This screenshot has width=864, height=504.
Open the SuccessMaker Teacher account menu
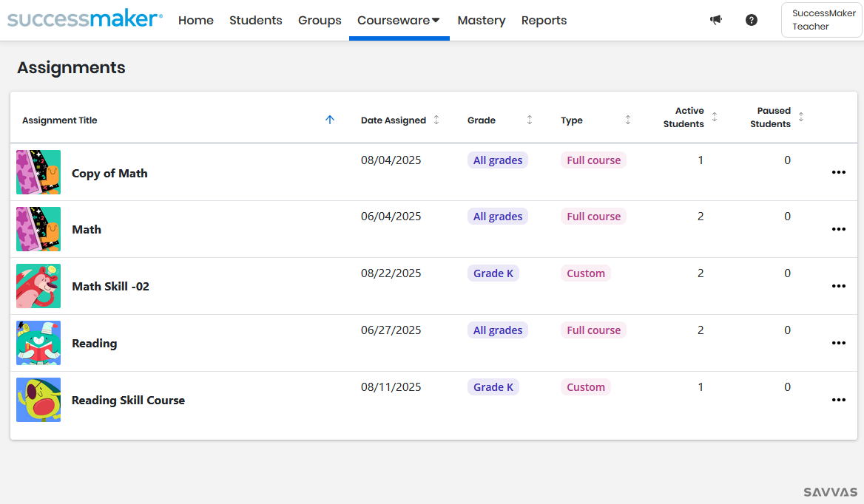(821, 20)
